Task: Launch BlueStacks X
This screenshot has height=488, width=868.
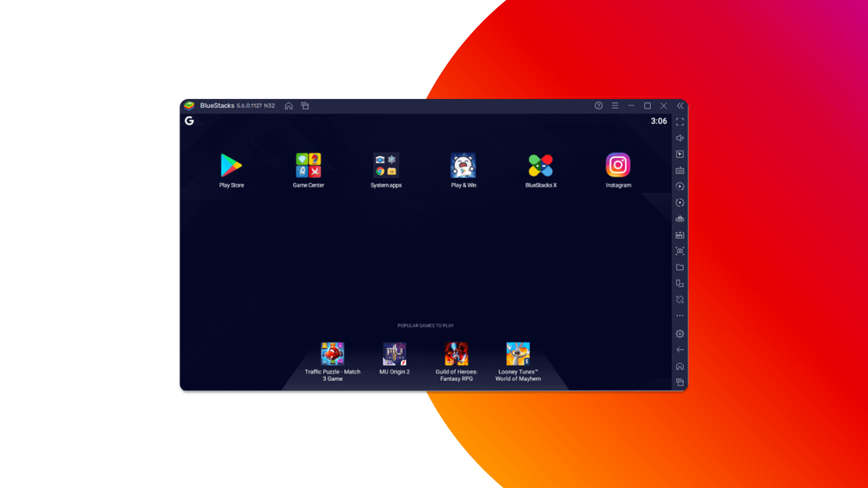Action: (x=541, y=165)
